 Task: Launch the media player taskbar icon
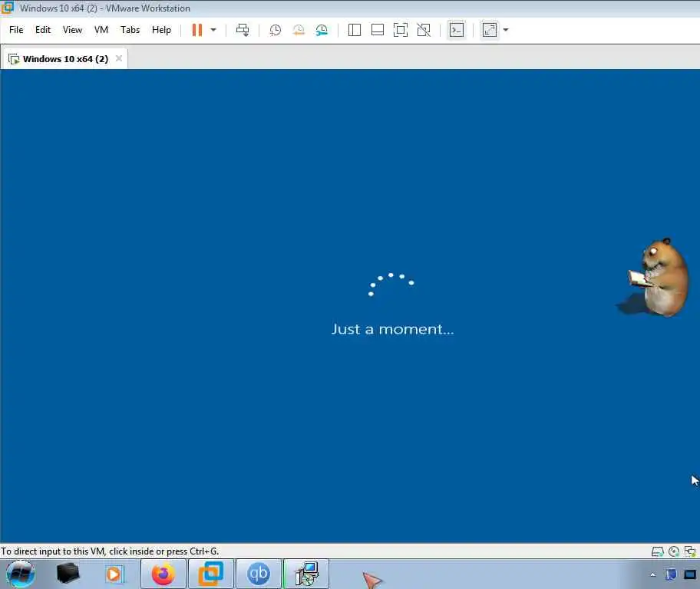114,574
